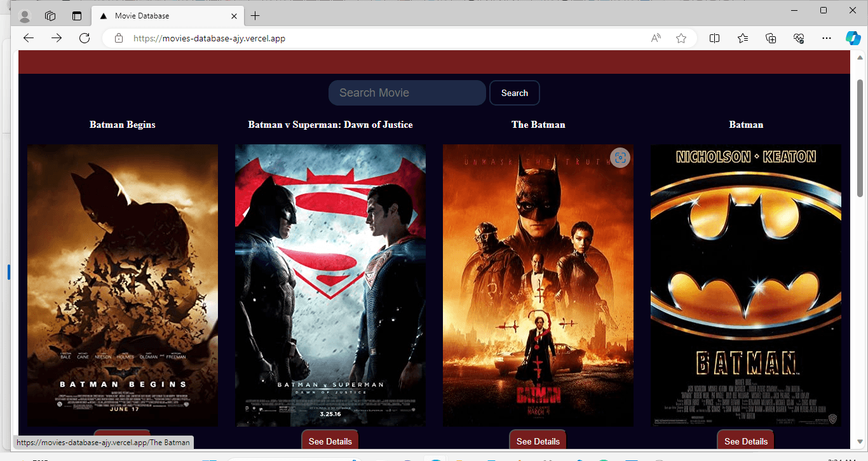Turn on Read aloud
Image resolution: width=868 pixels, height=461 pixels.
pos(656,38)
